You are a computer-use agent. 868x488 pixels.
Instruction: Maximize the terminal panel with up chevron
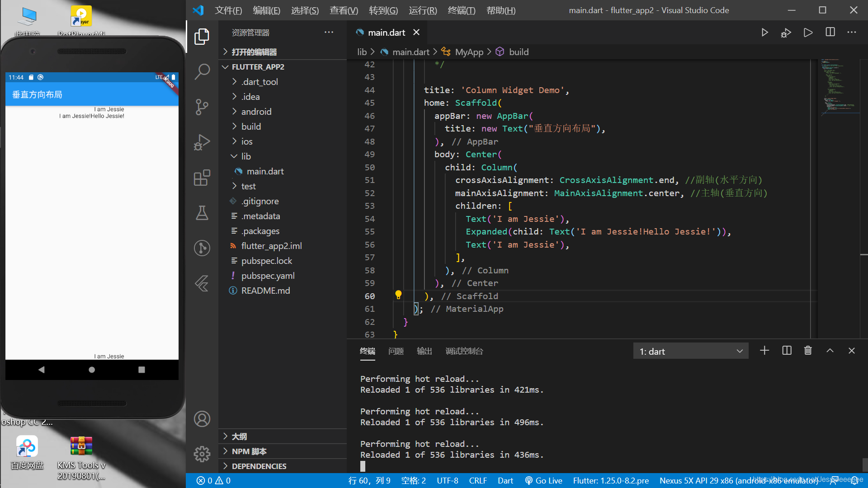pyautogui.click(x=830, y=351)
